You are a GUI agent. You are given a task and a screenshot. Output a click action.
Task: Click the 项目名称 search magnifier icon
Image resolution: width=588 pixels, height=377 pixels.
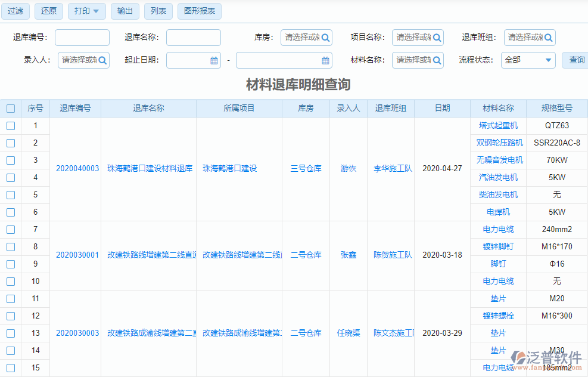435,37
